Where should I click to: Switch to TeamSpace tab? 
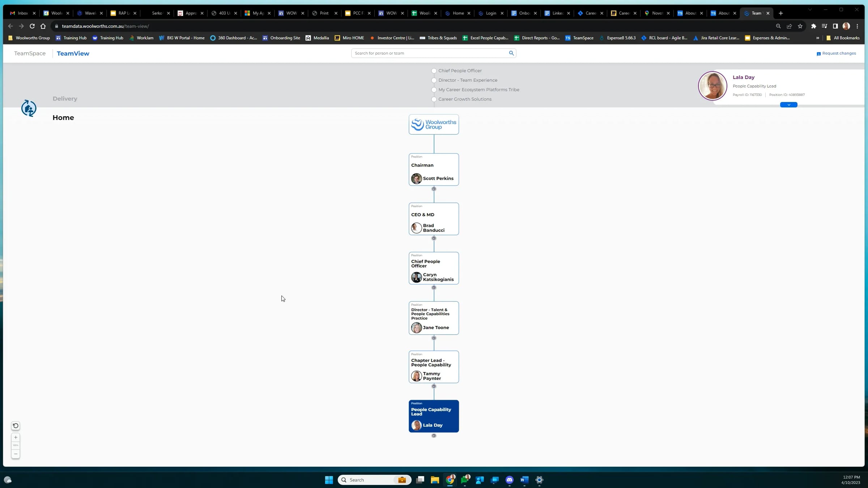(x=30, y=53)
